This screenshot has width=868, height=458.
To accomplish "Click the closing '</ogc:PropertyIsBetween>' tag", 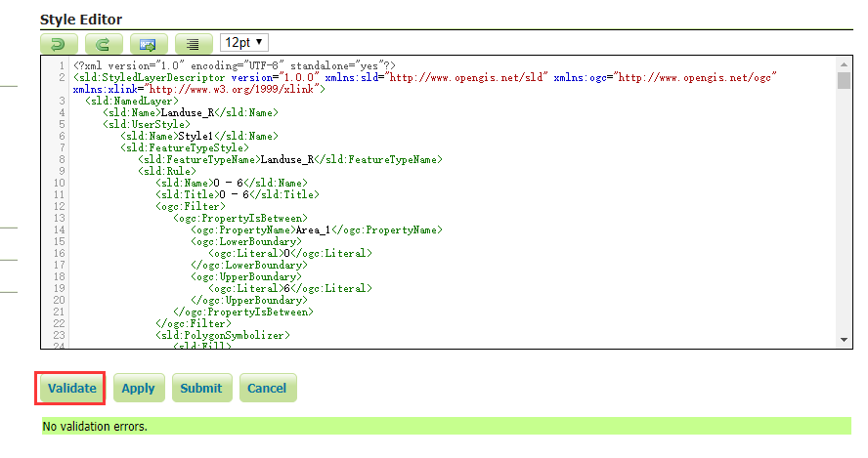I will point(243,312).
